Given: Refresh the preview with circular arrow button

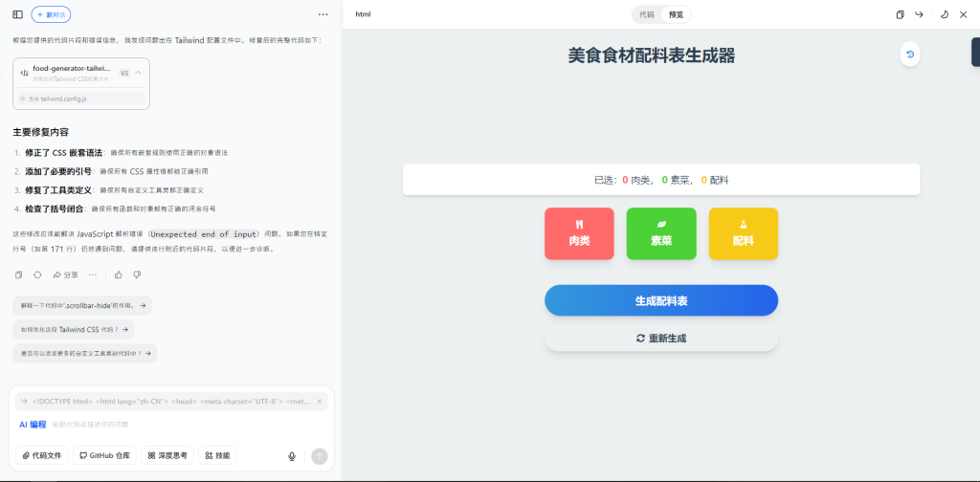Looking at the screenshot, I should coord(910,55).
